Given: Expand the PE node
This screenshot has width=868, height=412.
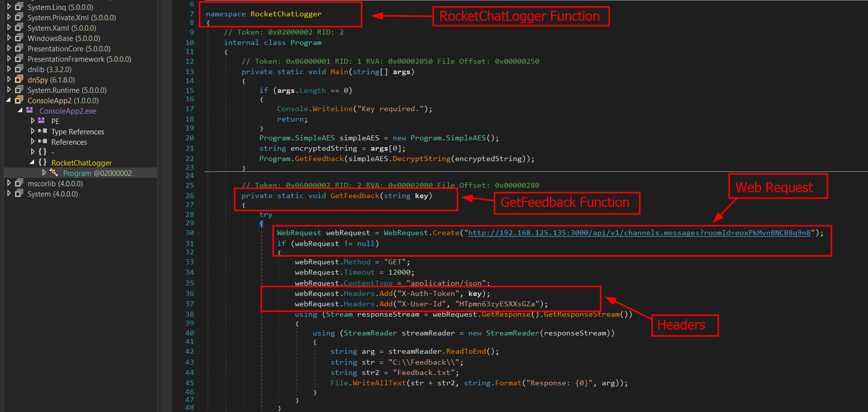Looking at the screenshot, I should [33, 121].
